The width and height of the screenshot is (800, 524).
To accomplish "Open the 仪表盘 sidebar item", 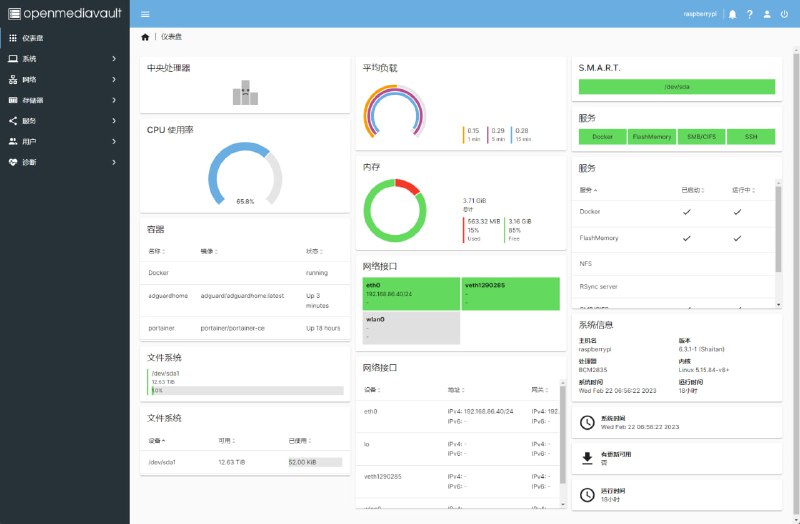I will (x=64, y=38).
